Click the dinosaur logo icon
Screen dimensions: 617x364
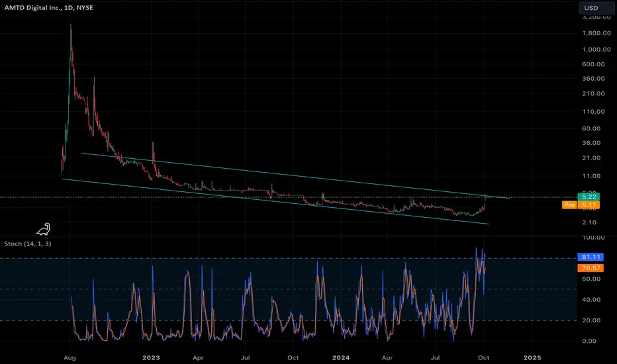tap(44, 229)
